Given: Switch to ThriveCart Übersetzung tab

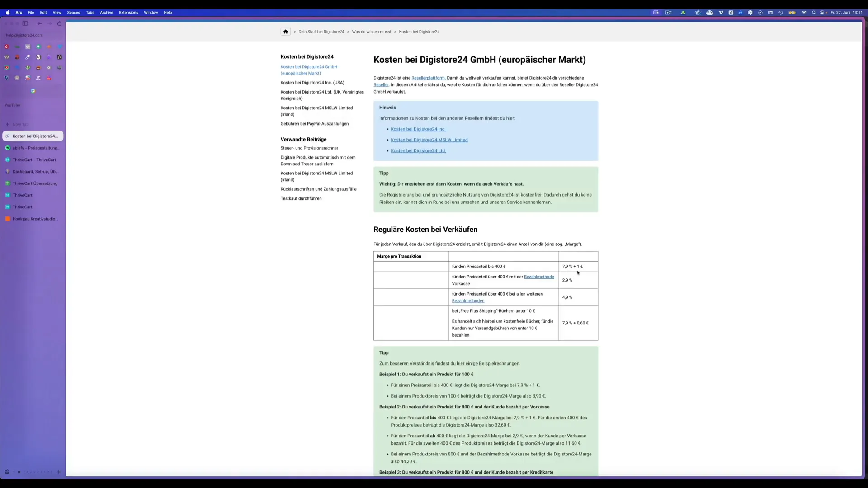Looking at the screenshot, I should (x=33, y=183).
